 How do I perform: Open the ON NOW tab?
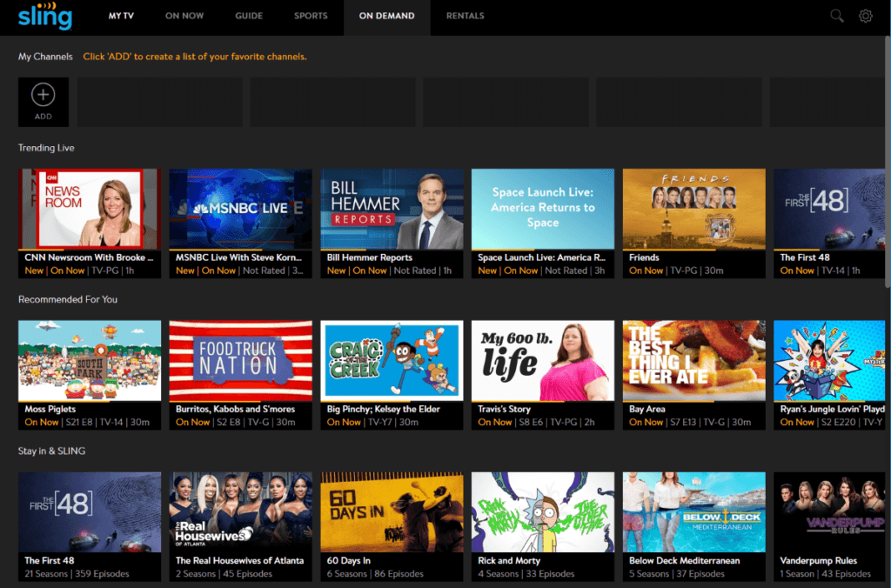pyautogui.click(x=184, y=16)
